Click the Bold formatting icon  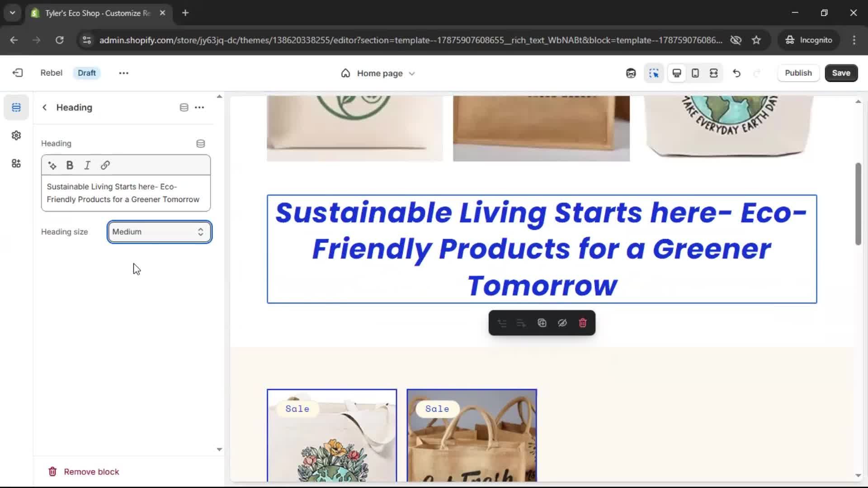70,165
